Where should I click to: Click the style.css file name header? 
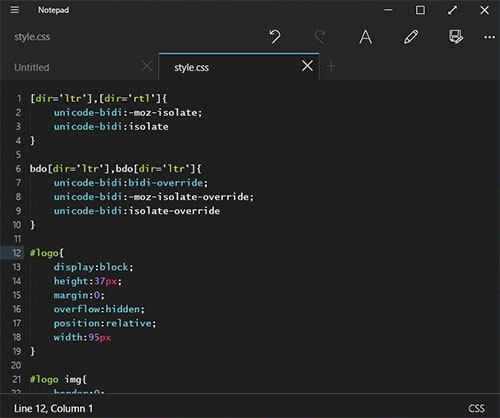[32, 37]
